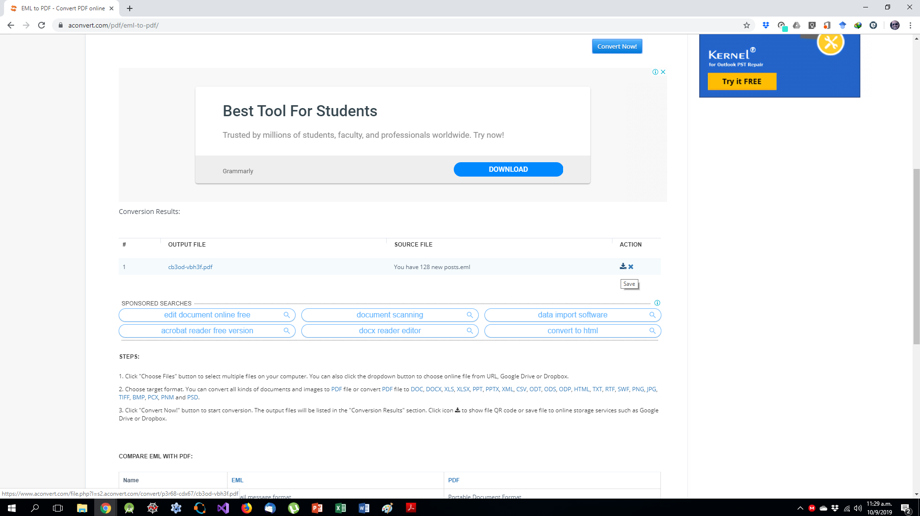This screenshot has height=516, width=920.
Task: Go back to the previous page
Action: 11,25
